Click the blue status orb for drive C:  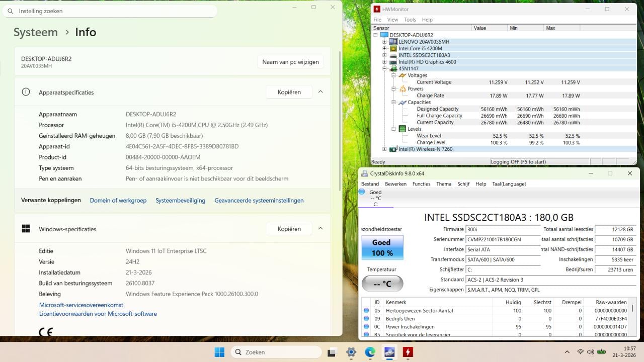(362, 192)
